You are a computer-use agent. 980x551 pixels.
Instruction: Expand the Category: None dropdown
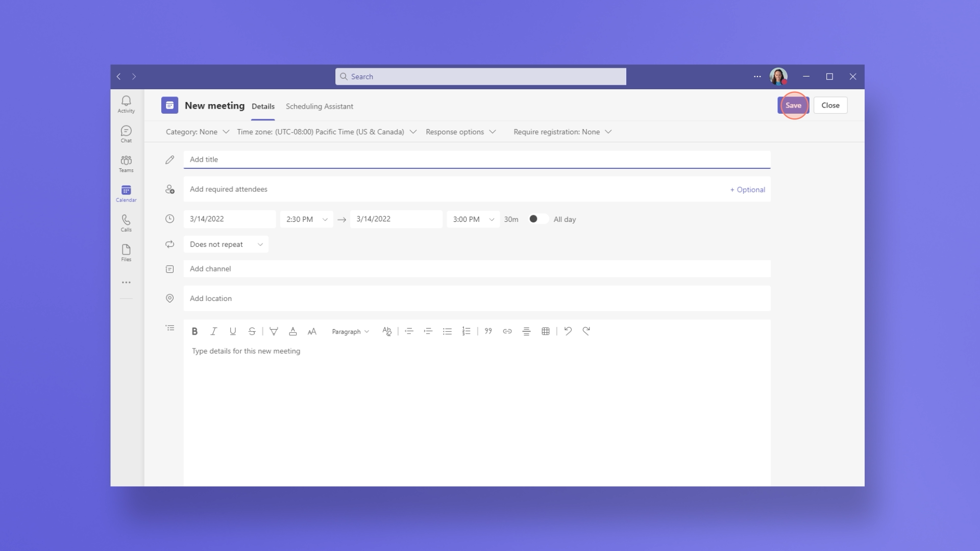point(198,132)
